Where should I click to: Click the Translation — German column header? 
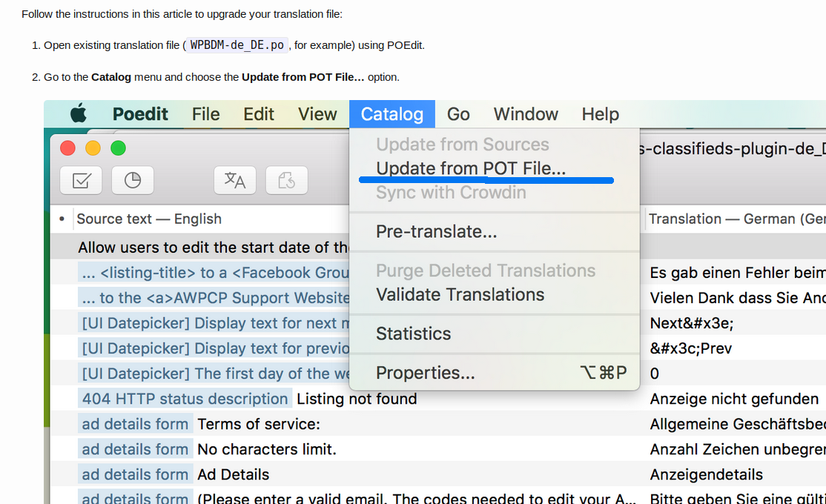coord(736,219)
